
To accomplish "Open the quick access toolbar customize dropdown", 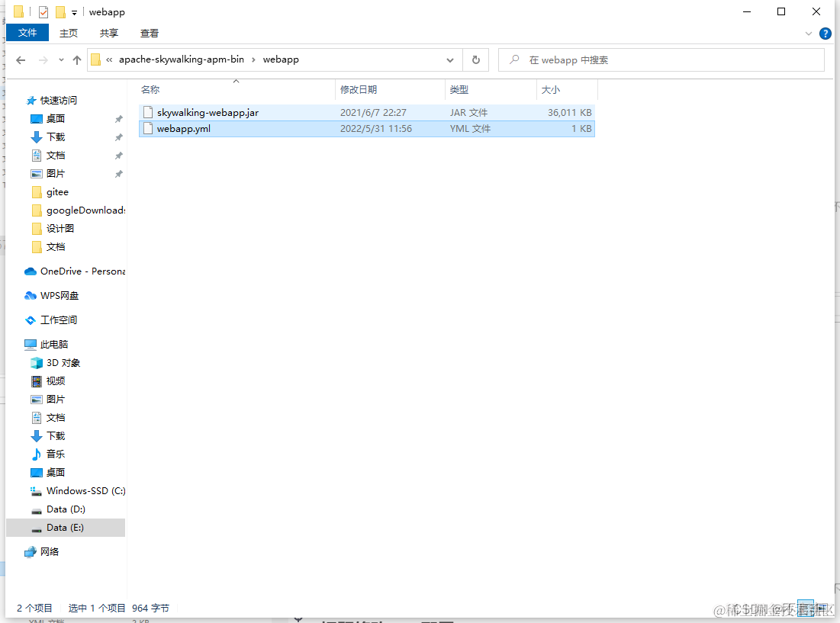I will coord(75,12).
